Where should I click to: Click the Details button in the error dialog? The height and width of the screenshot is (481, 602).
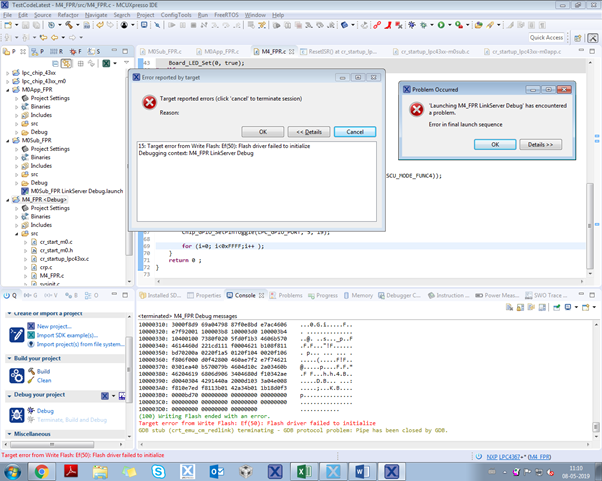(309, 132)
